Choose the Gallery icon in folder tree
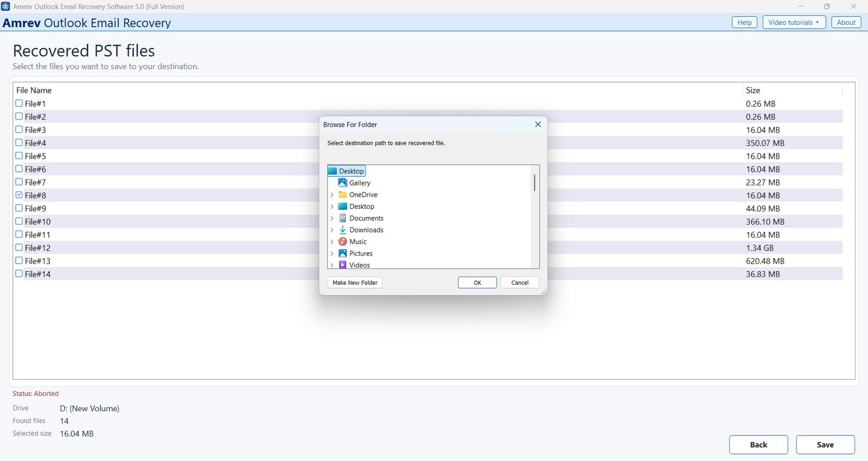The width and height of the screenshot is (868, 461). click(342, 183)
